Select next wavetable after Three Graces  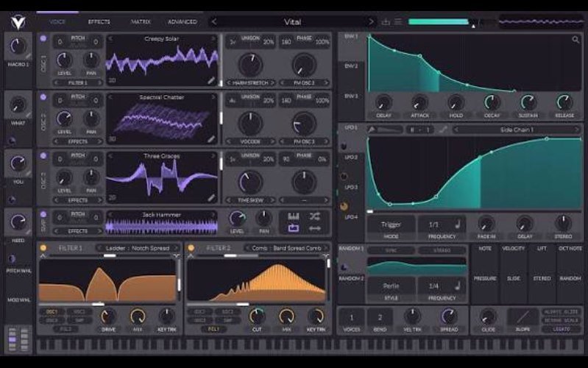pos(213,156)
